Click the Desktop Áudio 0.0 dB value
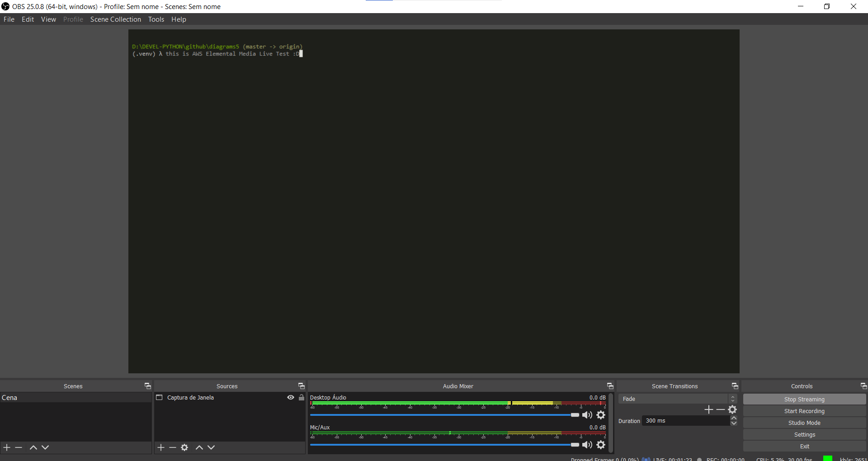The width and height of the screenshot is (868, 461). pyautogui.click(x=597, y=397)
